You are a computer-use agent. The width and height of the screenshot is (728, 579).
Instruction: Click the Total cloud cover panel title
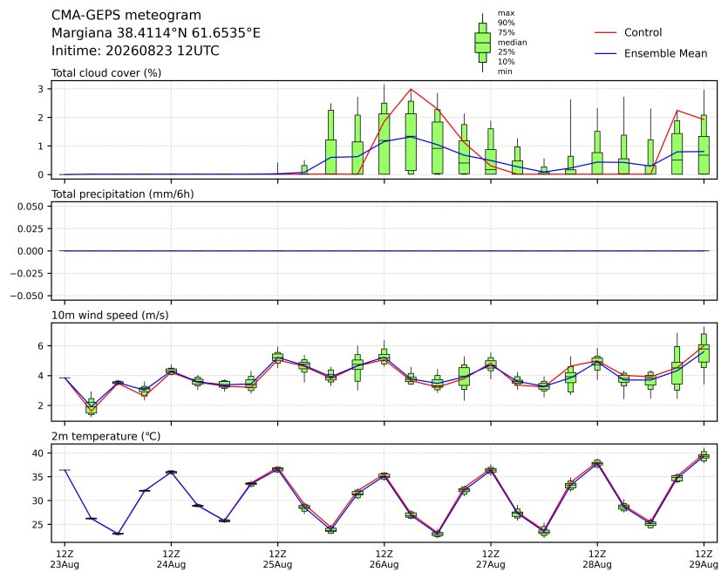106,73
